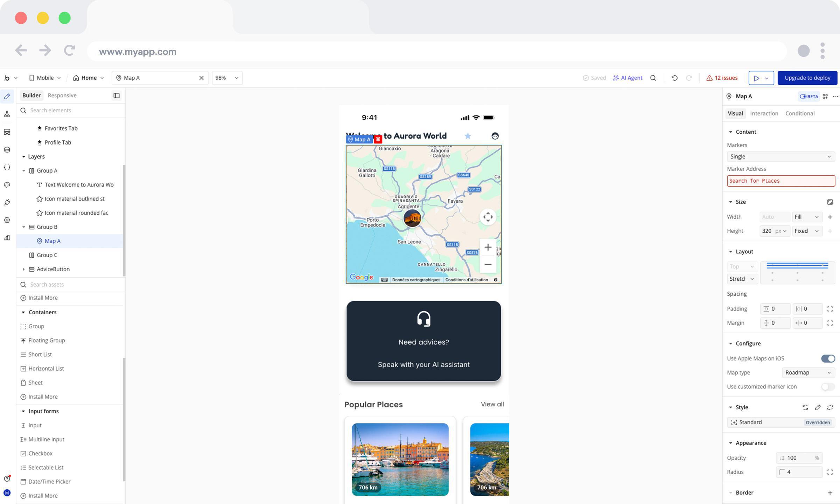
Task: Collapse the elements panel using sidebar toggle icon
Action: (x=117, y=95)
